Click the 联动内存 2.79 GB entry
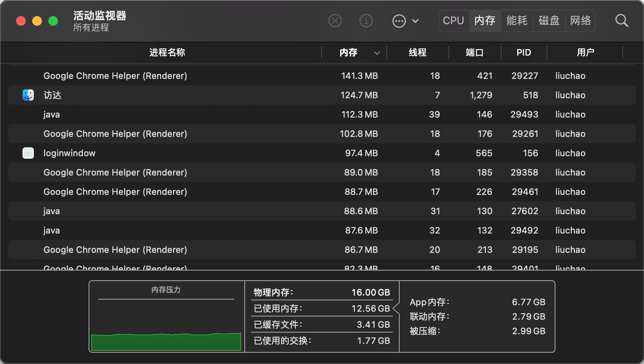644x364 pixels. pyautogui.click(x=477, y=316)
